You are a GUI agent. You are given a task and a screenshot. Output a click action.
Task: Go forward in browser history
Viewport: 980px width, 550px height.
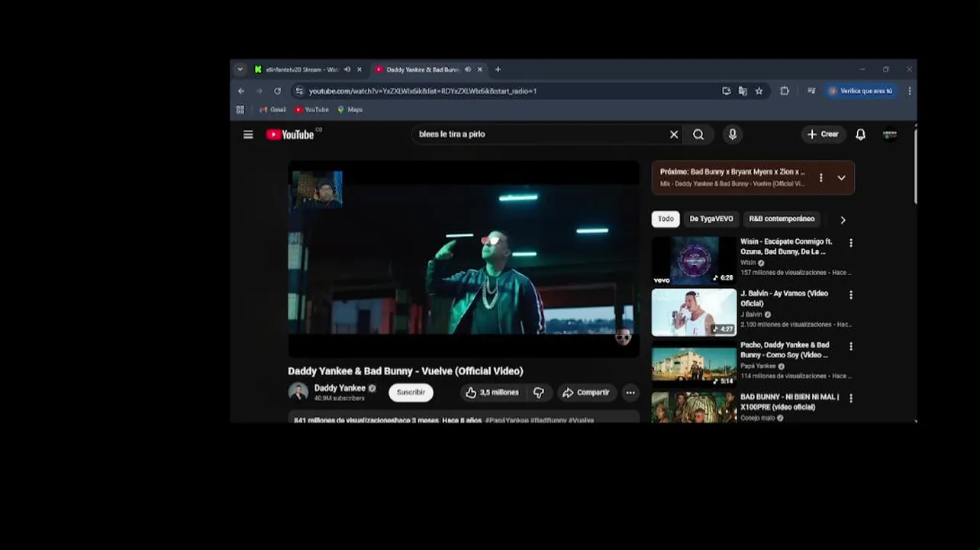pyautogui.click(x=259, y=91)
